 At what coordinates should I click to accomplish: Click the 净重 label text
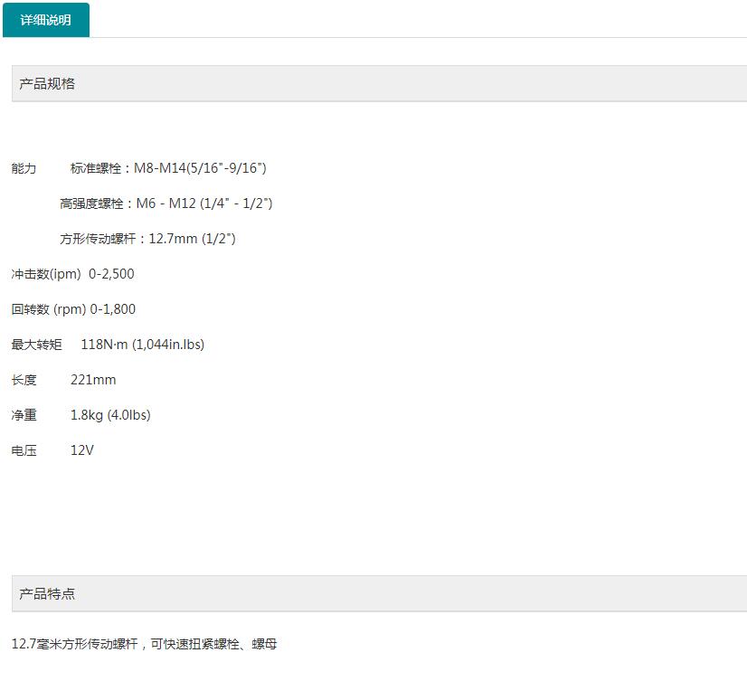(25, 414)
